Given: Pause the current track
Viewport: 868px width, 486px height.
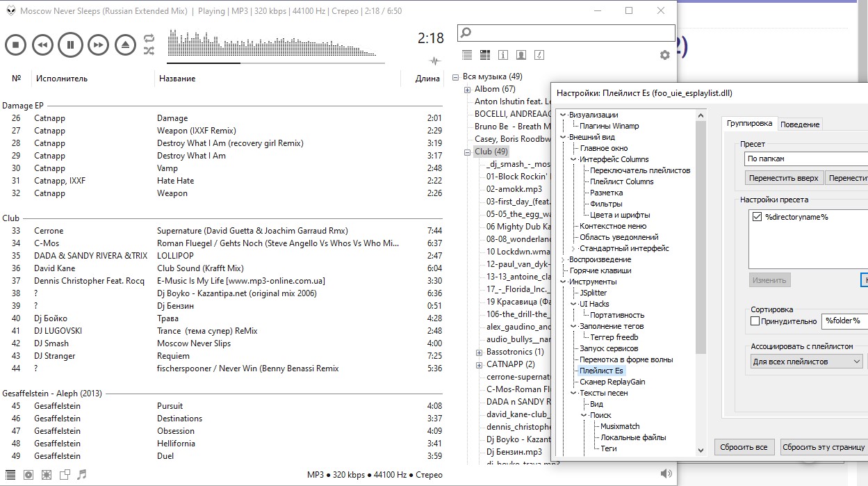Looking at the screenshot, I should 70,45.
